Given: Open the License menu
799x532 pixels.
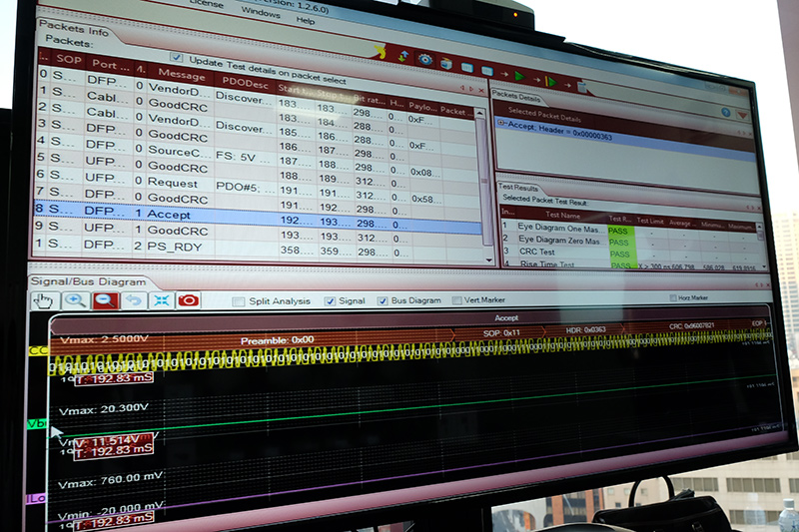Looking at the screenshot, I should tap(207, 3).
